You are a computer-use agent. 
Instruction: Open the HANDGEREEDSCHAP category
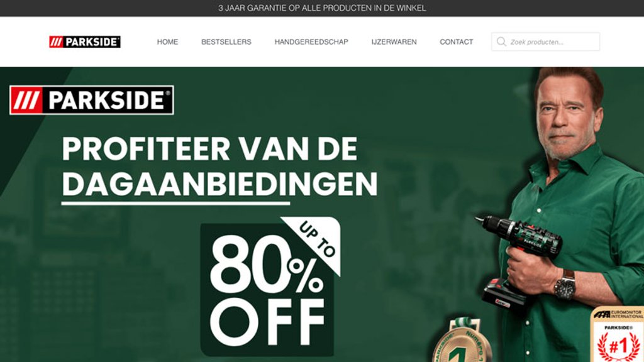click(x=311, y=42)
